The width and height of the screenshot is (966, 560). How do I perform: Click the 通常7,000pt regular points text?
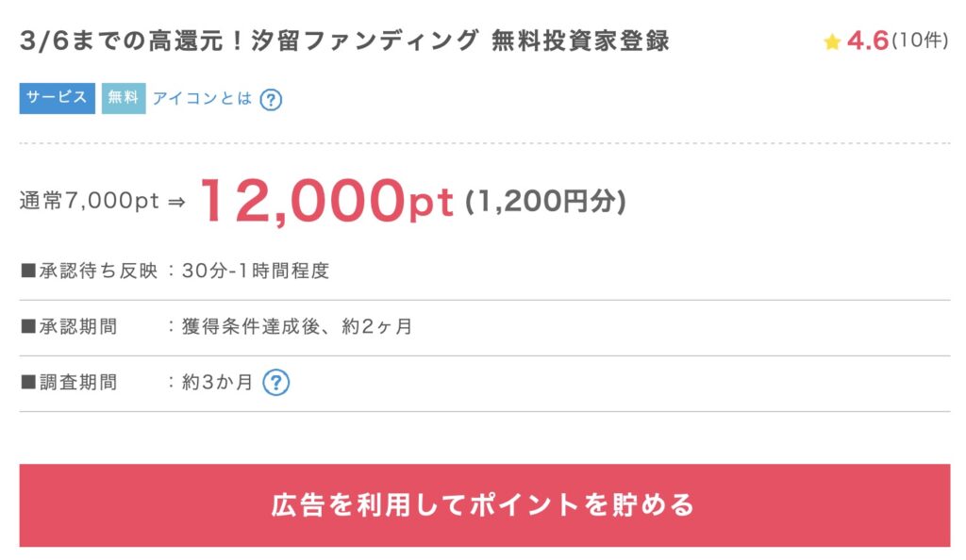click(90, 202)
